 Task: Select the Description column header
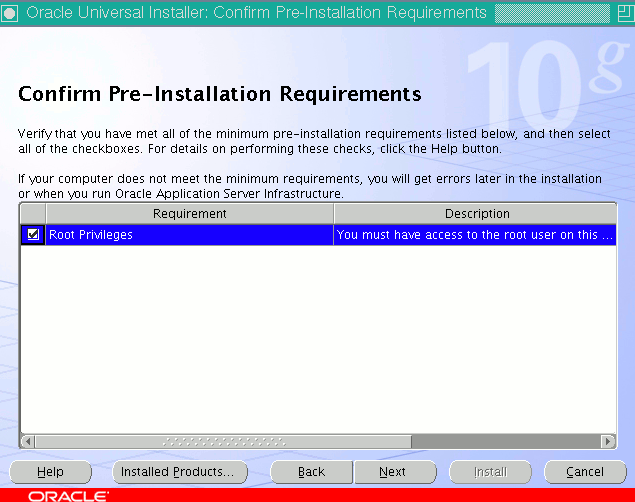pos(475,213)
